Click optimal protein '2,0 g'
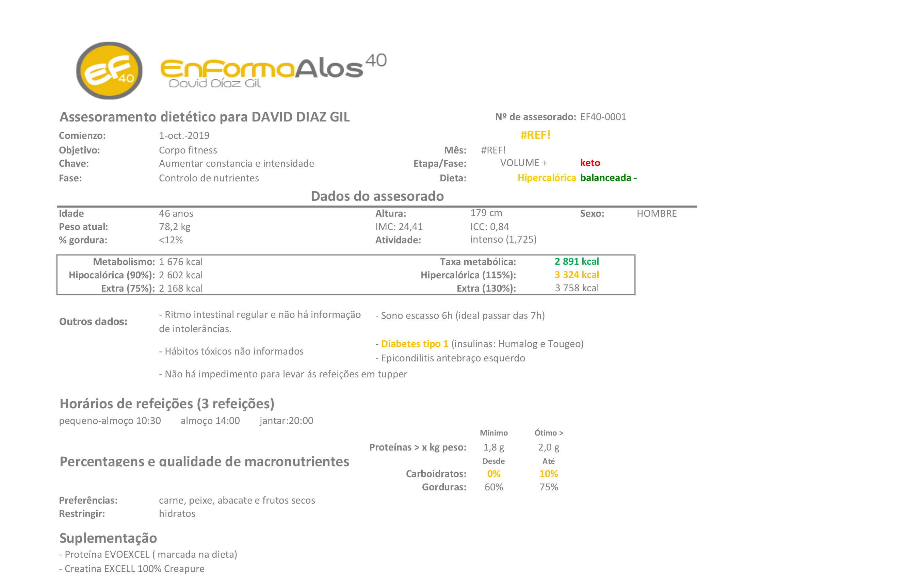924x588 pixels. [549, 447]
